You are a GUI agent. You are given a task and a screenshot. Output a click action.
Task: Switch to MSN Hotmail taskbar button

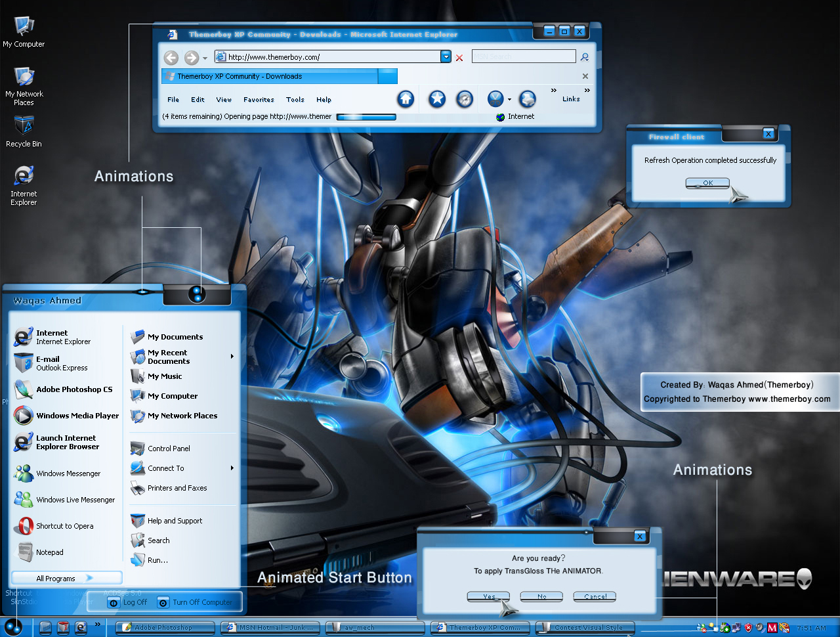pos(270,628)
